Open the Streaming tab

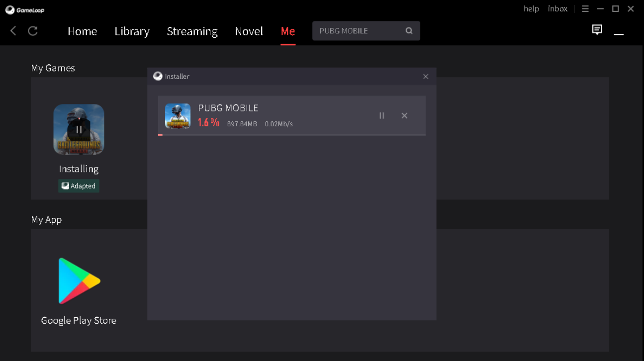[192, 31]
